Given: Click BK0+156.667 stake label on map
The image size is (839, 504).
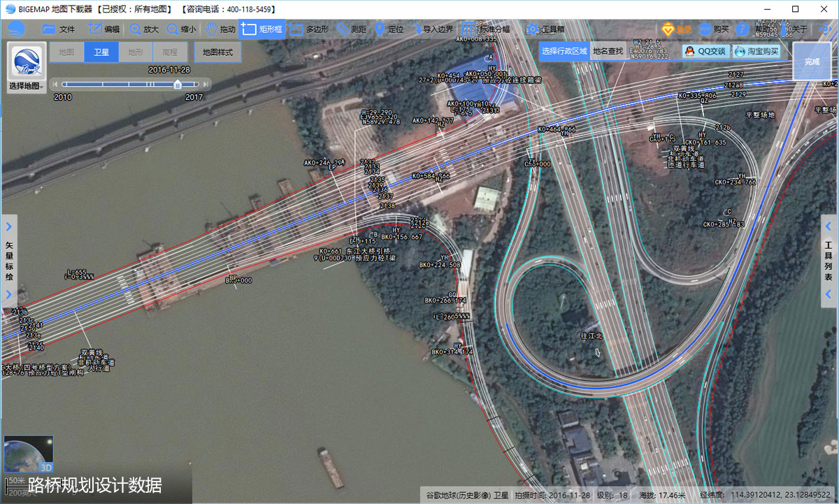Looking at the screenshot, I should click(401, 237).
